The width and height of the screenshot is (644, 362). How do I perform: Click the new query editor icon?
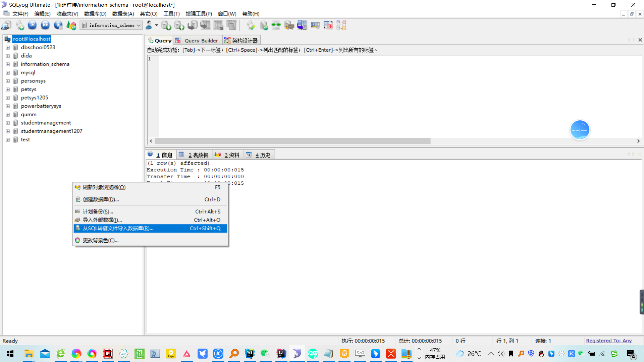(20, 25)
